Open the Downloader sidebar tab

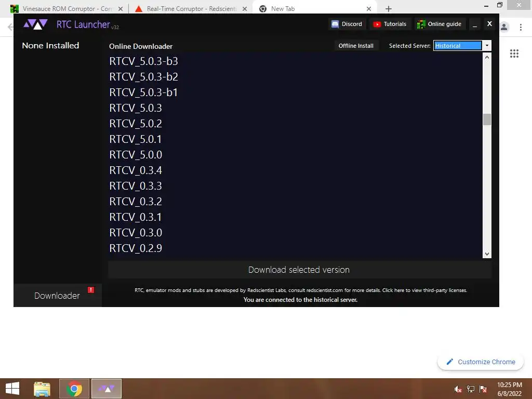[x=57, y=296]
